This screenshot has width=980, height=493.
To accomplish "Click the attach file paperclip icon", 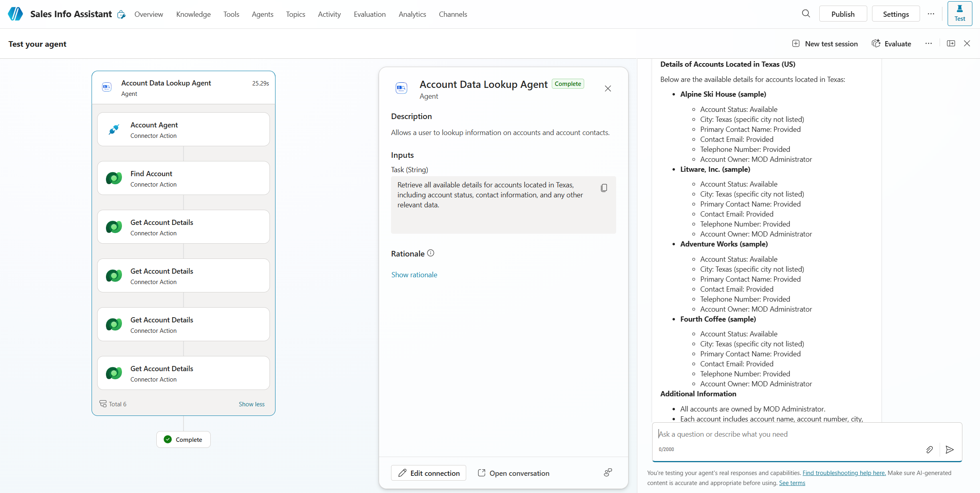I will (x=929, y=450).
